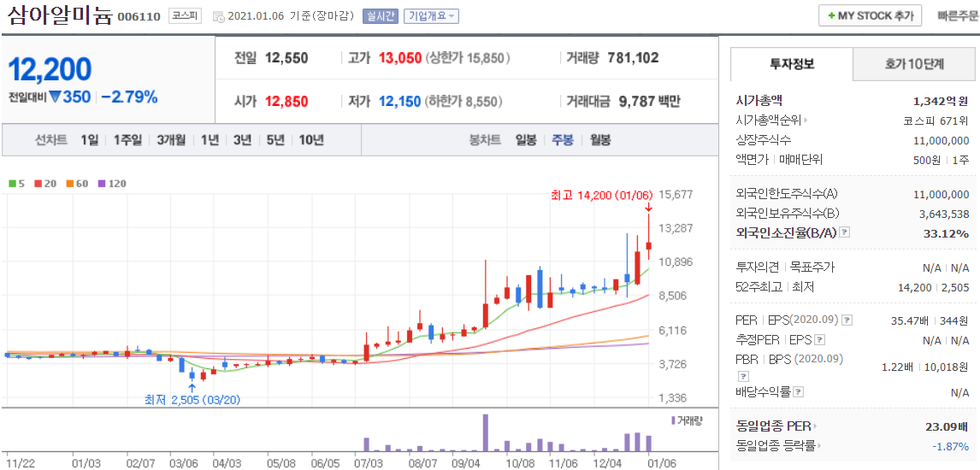Select the 1년 line chart period
Viewport: 980px width, 470px height.
[210, 140]
